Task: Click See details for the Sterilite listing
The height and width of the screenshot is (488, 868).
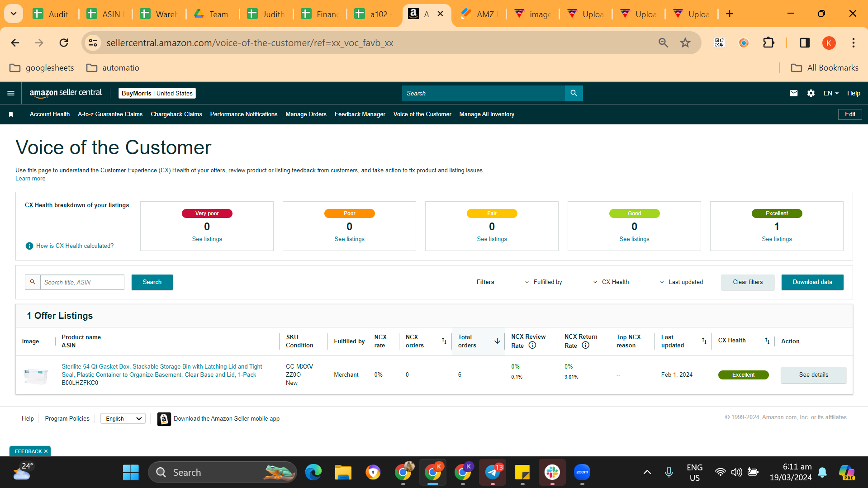Action: [813, 375]
